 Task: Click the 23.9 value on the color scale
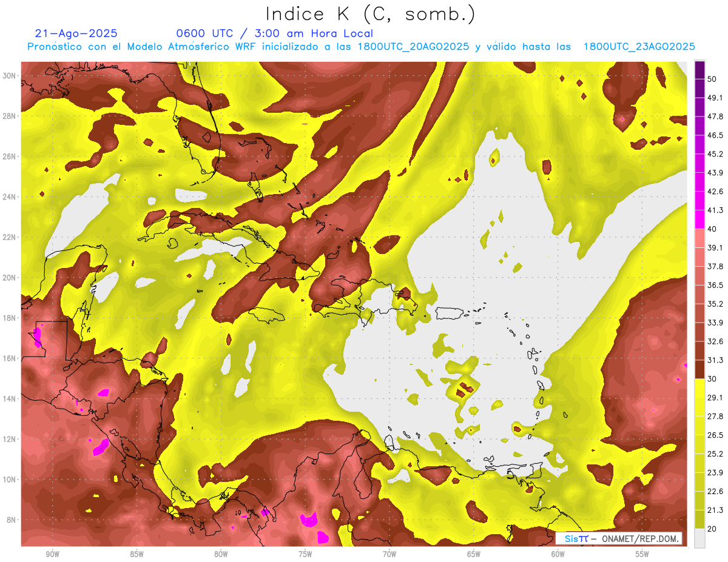click(715, 472)
